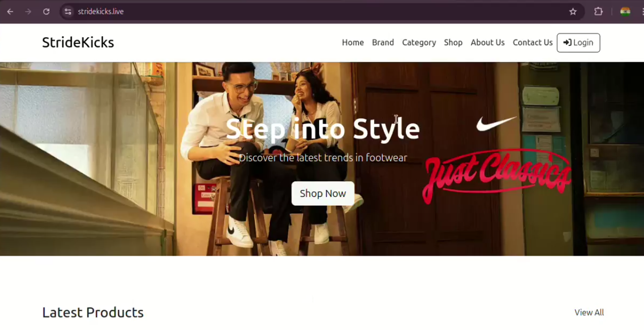Open site information icon in address bar
Screen dimensions: 644x330
[x=68, y=12]
